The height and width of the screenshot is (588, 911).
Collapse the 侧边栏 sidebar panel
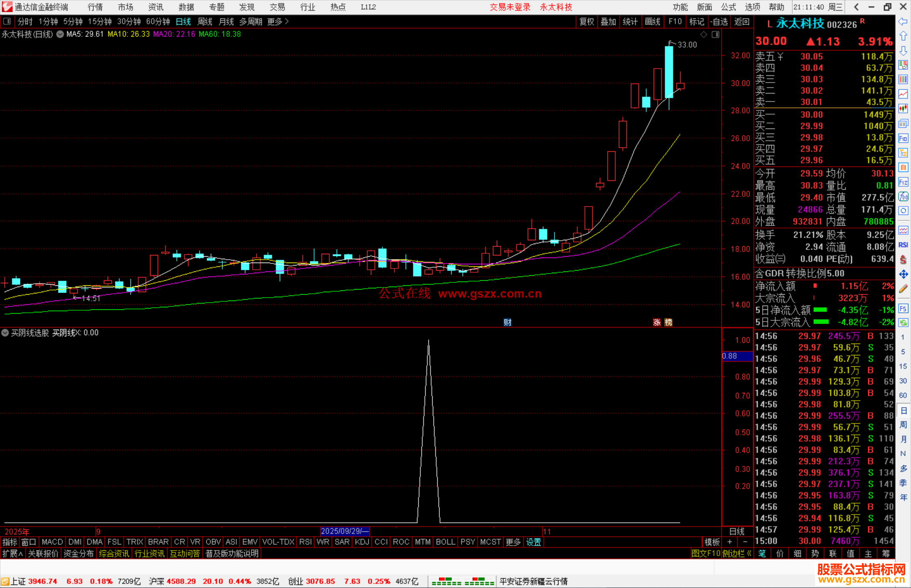(737, 553)
